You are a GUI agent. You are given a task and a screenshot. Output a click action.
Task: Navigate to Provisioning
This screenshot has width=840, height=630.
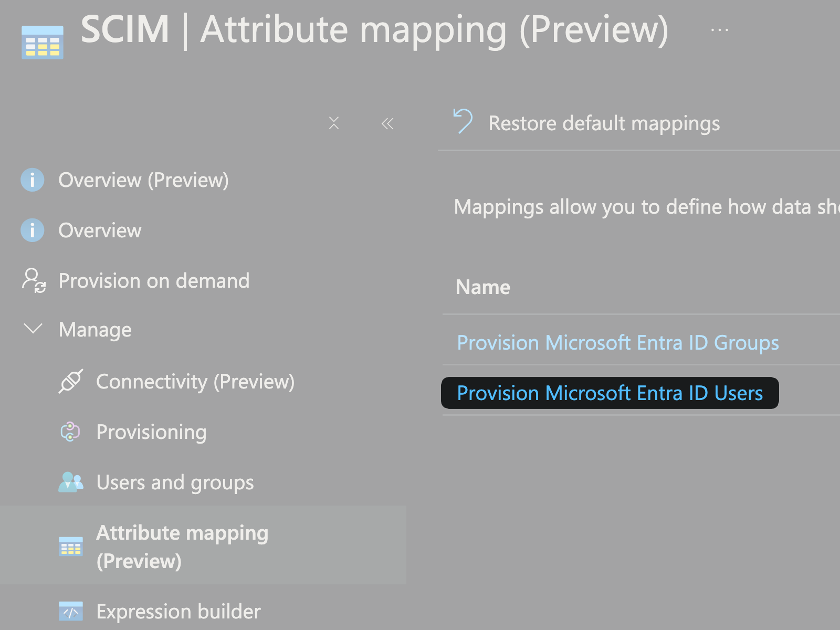coord(151,432)
